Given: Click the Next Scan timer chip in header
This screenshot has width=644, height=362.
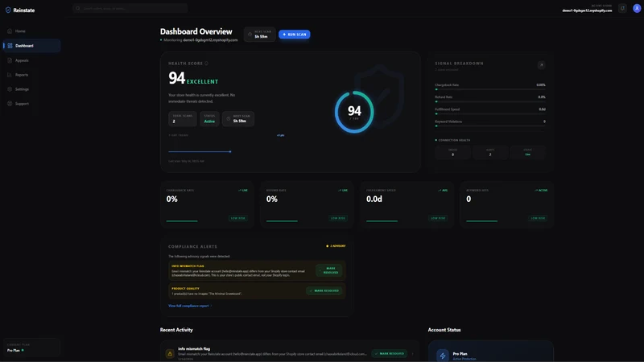Looking at the screenshot, I should (259, 35).
